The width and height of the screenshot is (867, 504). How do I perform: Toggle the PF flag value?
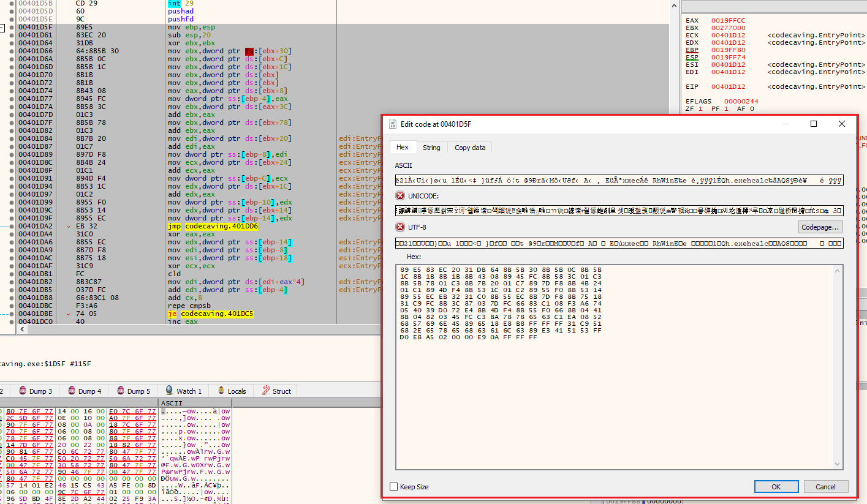point(725,108)
